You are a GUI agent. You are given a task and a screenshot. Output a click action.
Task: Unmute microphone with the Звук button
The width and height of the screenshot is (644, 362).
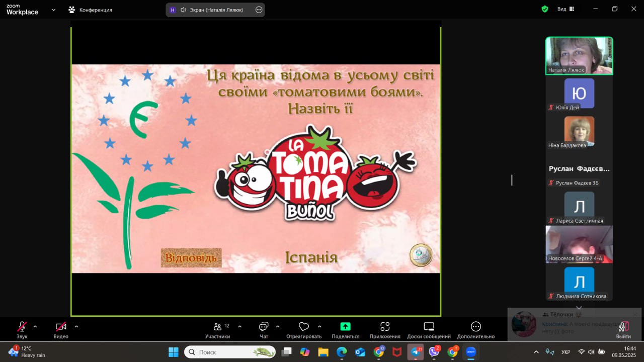tap(22, 330)
